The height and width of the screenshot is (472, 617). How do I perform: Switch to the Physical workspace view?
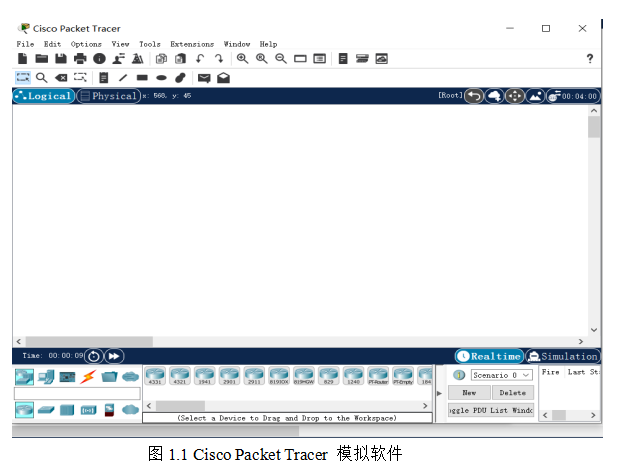pyautogui.click(x=109, y=96)
